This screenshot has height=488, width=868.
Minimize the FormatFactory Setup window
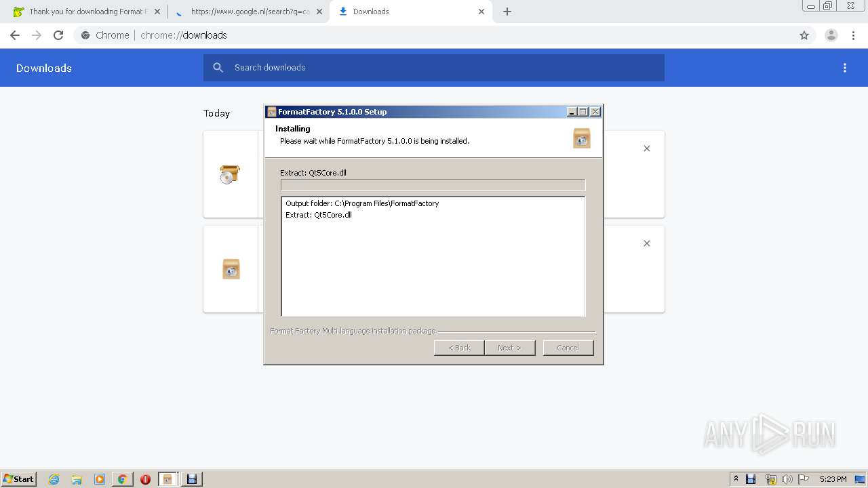click(x=572, y=112)
